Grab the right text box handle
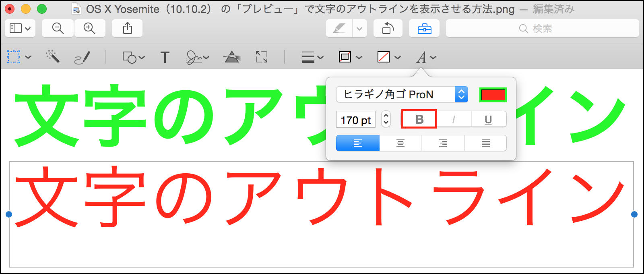The height and width of the screenshot is (274, 644). coord(634,214)
